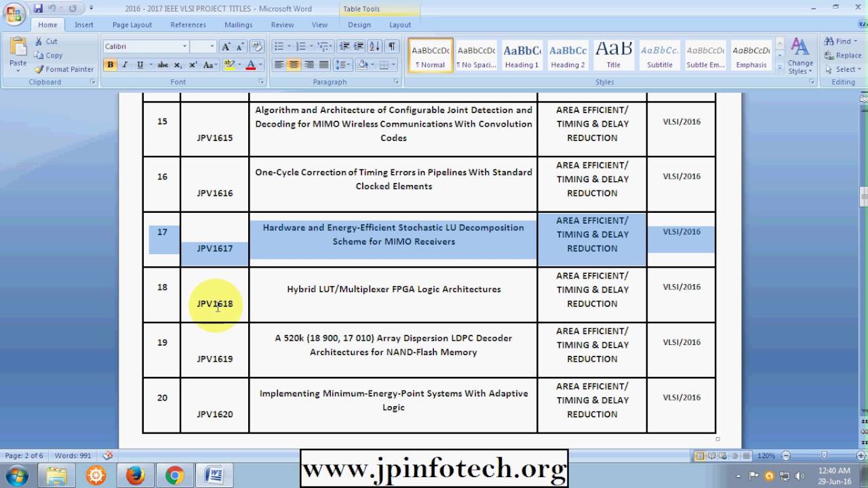The height and width of the screenshot is (488, 868).
Task: Toggle Bold formatting
Action: tap(110, 65)
